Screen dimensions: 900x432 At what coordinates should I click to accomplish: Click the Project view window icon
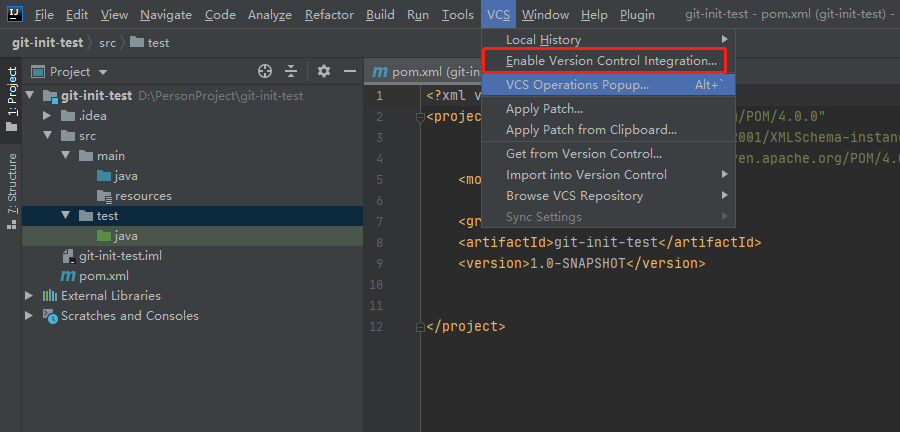click(x=38, y=72)
